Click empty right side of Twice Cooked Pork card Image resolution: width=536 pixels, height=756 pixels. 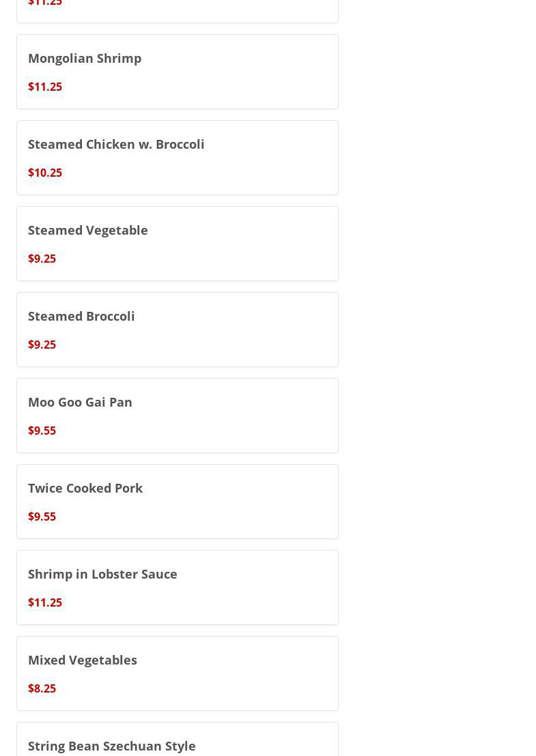tap(273, 501)
